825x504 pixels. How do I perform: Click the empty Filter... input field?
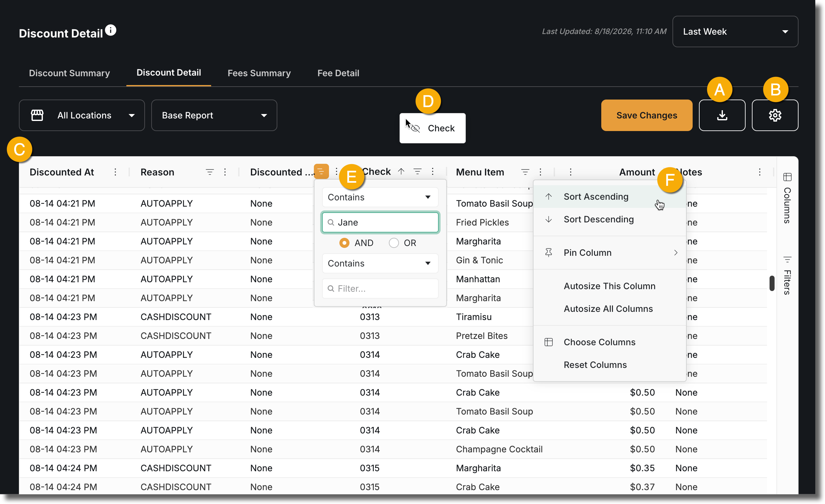point(380,289)
